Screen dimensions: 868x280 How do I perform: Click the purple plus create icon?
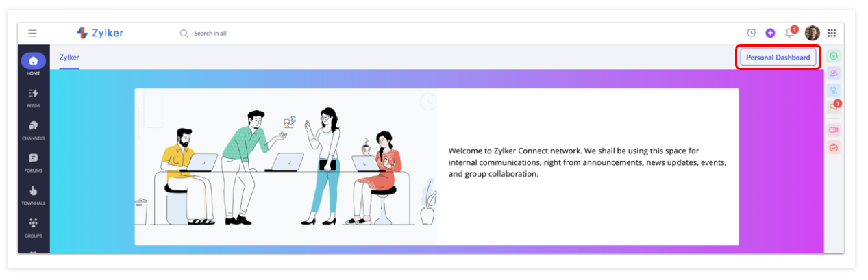[770, 33]
